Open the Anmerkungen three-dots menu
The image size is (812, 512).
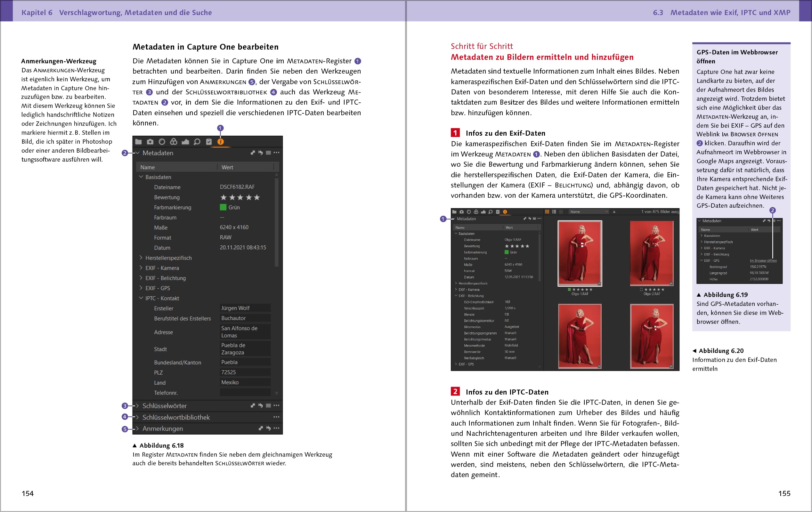pos(277,428)
